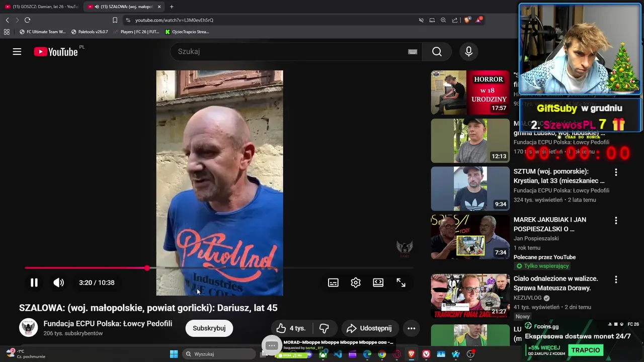
Task: Open Google Chrome from taskbar
Action: [382, 354]
